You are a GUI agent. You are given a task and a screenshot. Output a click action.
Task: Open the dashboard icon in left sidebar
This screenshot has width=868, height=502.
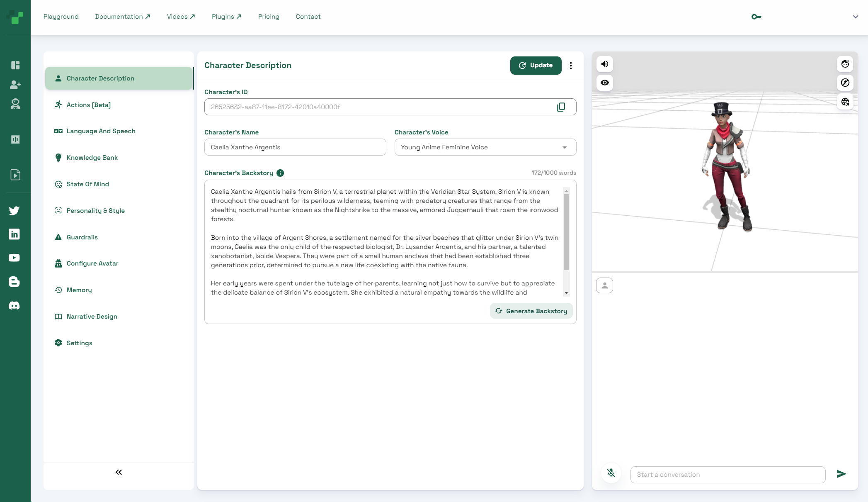(15, 65)
